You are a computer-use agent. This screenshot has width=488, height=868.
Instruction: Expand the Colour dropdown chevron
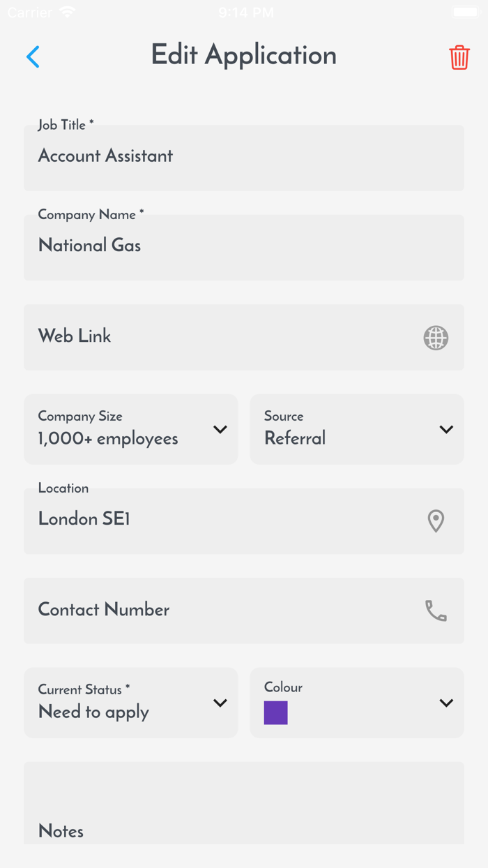tap(446, 703)
